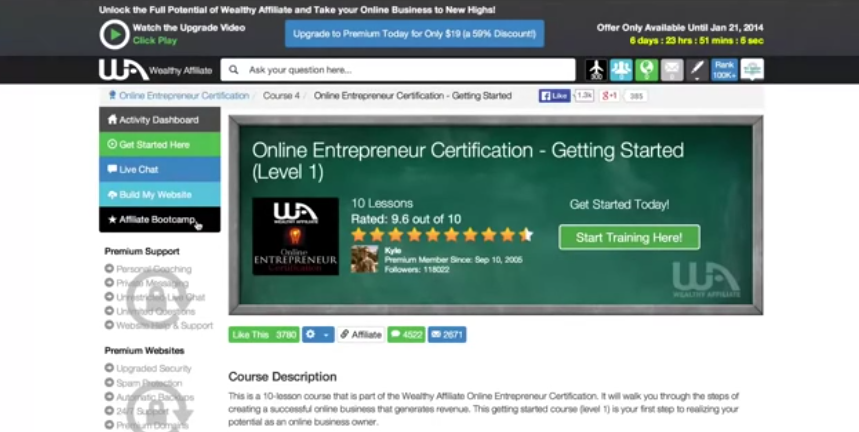Click Start Training Here! button

(x=629, y=238)
